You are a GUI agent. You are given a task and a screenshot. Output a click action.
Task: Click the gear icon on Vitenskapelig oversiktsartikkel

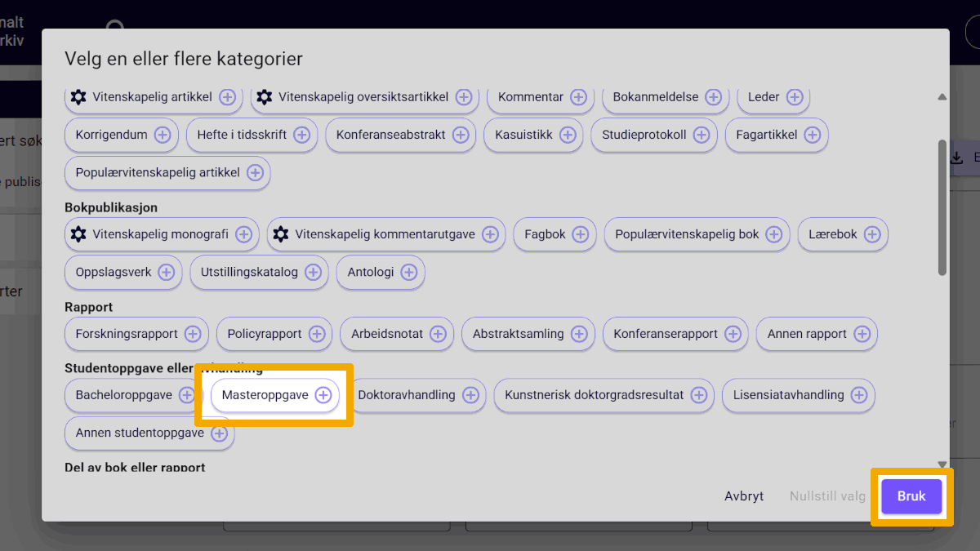click(x=264, y=97)
